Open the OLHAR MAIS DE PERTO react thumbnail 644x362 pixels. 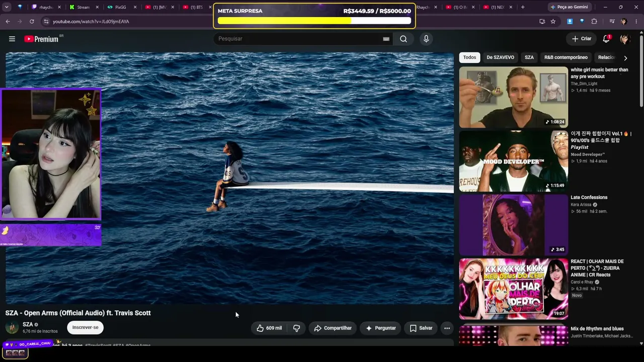[x=513, y=289]
